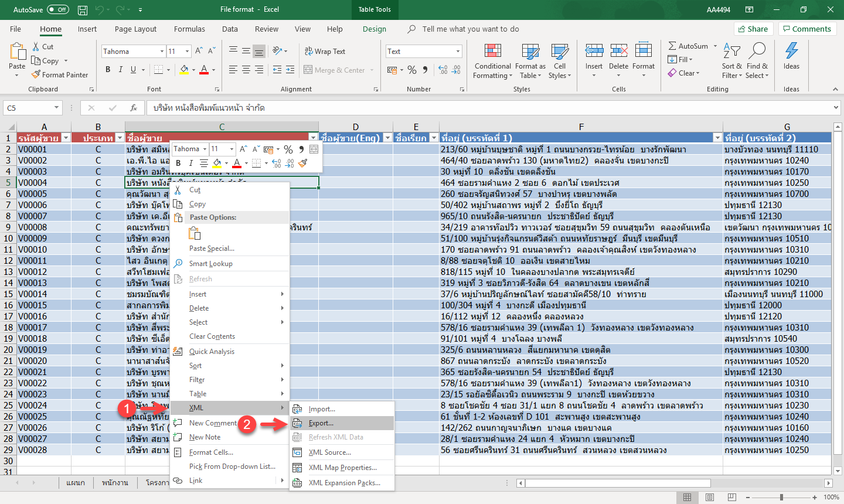Click the Cut scissors in the ribbon
The image size is (844, 504).
pos(36,46)
